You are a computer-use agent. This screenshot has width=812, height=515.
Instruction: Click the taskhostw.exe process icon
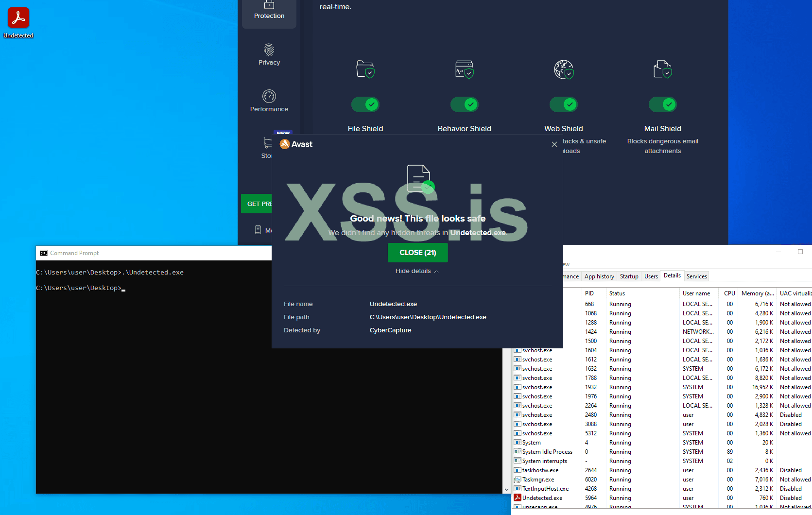(518, 470)
